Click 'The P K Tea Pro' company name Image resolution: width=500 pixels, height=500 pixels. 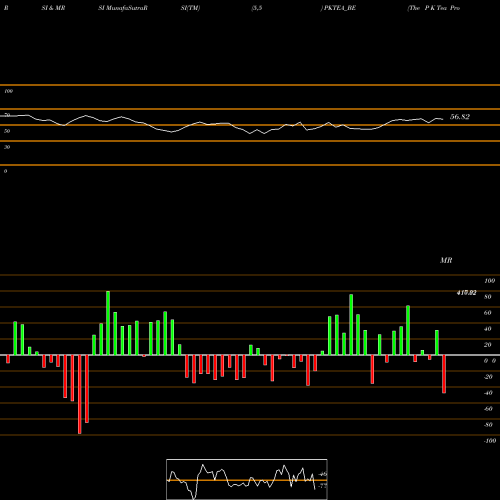coord(434,8)
